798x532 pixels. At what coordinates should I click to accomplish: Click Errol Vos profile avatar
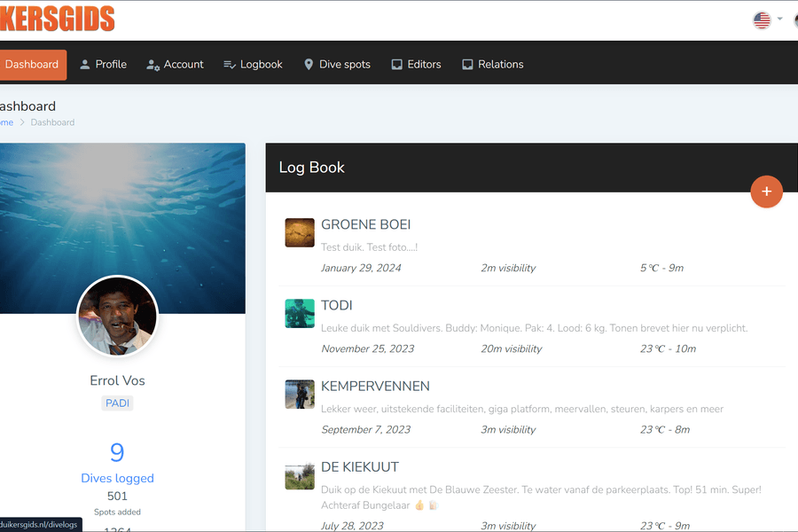tap(117, 317)
